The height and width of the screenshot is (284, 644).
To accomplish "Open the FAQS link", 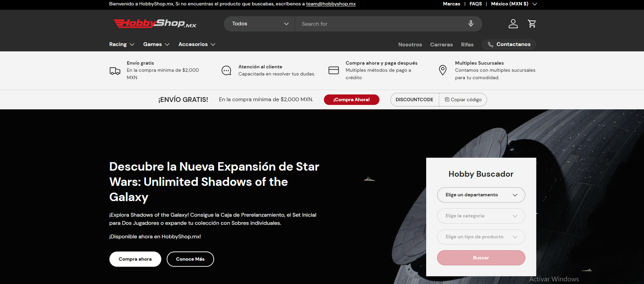I will click(475, 4).
